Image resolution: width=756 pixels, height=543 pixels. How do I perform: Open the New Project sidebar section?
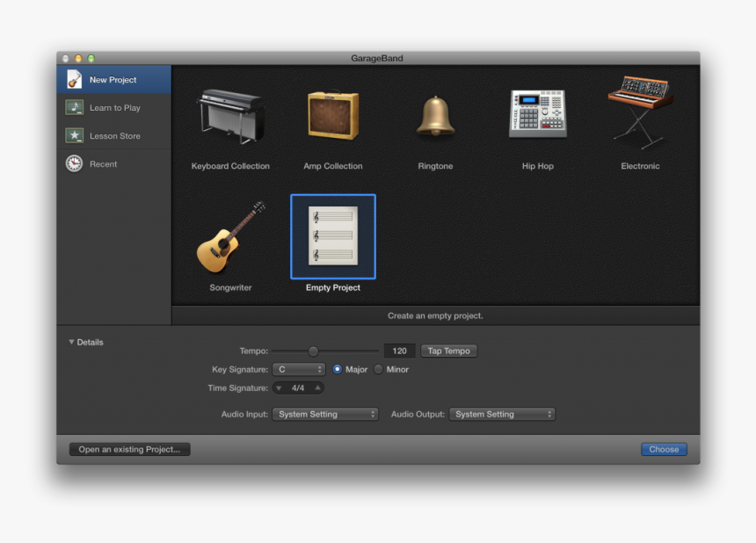coord(113,79)
